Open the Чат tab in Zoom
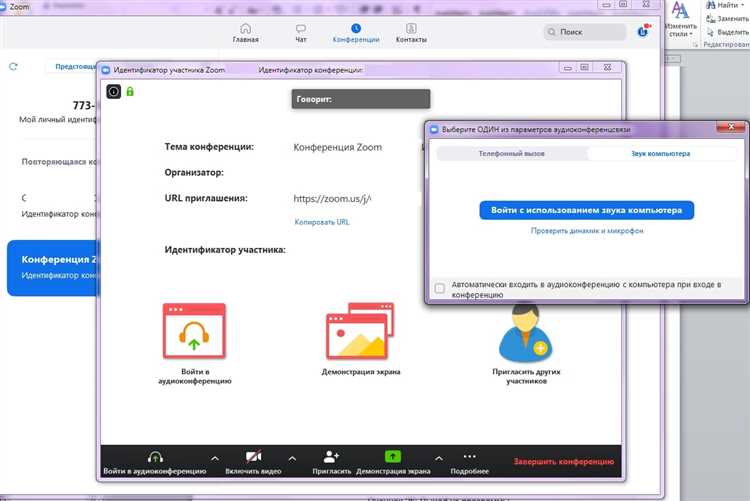750x501 pixels. pyautogui.click(x=301, y=33)
